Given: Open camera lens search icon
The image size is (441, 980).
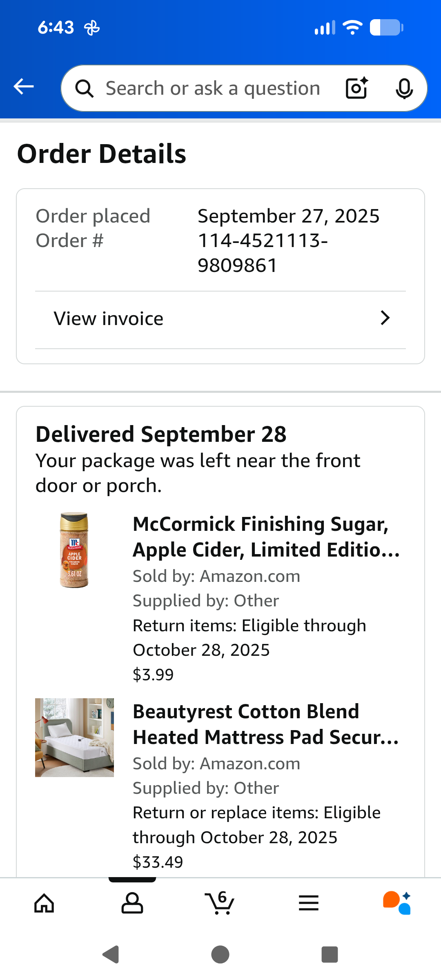Looking at the screenshot, I should (357, 88).
